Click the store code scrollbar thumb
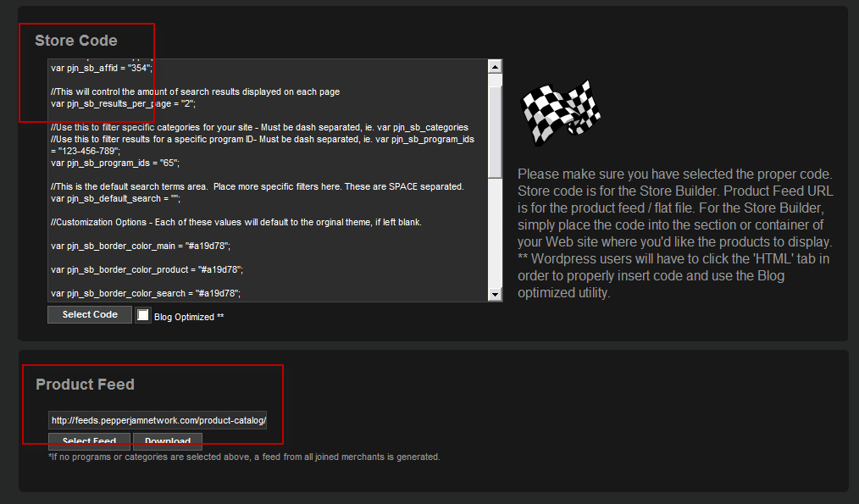This screenshot has height=504, width=859. (x=495, y=131)
